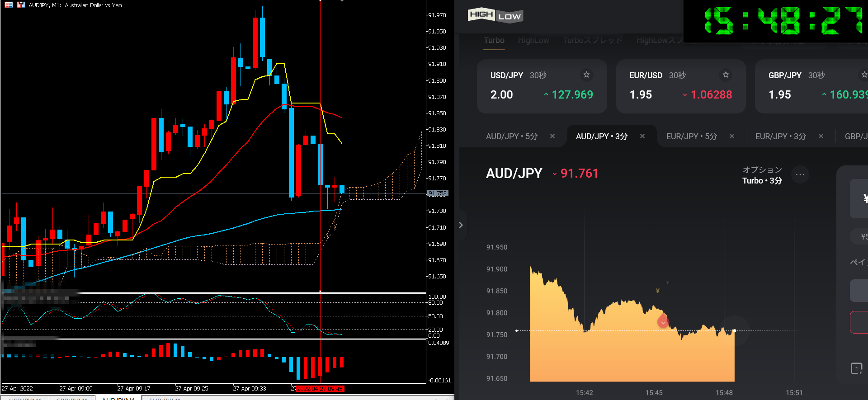Screen dimensions: 868x400
Task: Switch to the Turbo tab
Action: pos(494,41)
